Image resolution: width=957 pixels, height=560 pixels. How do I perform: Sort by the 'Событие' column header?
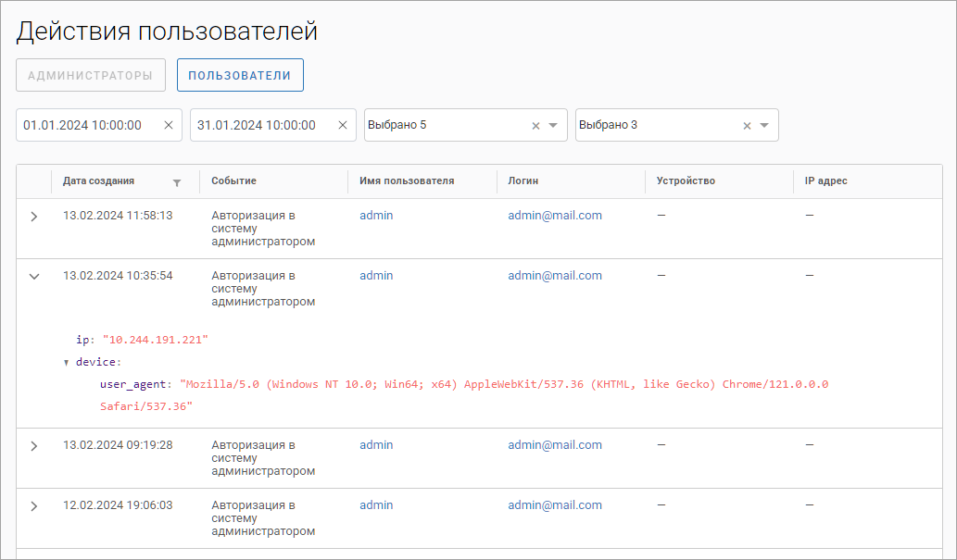[233, 181]
